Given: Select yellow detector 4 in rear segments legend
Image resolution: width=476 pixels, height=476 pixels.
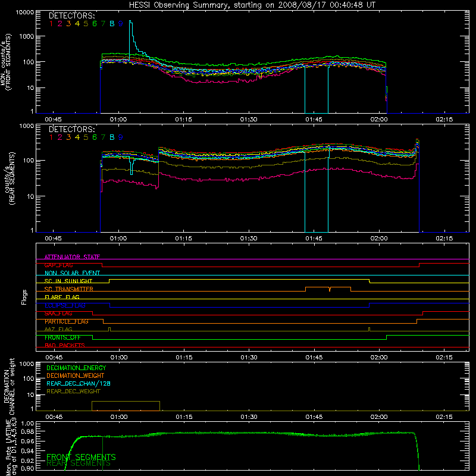Looking at the screenshot, I should pos(77,137).
